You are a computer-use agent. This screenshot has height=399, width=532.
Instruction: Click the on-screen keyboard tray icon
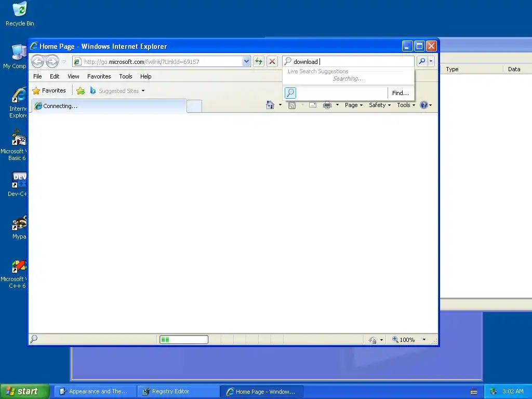tap(474, 392)
